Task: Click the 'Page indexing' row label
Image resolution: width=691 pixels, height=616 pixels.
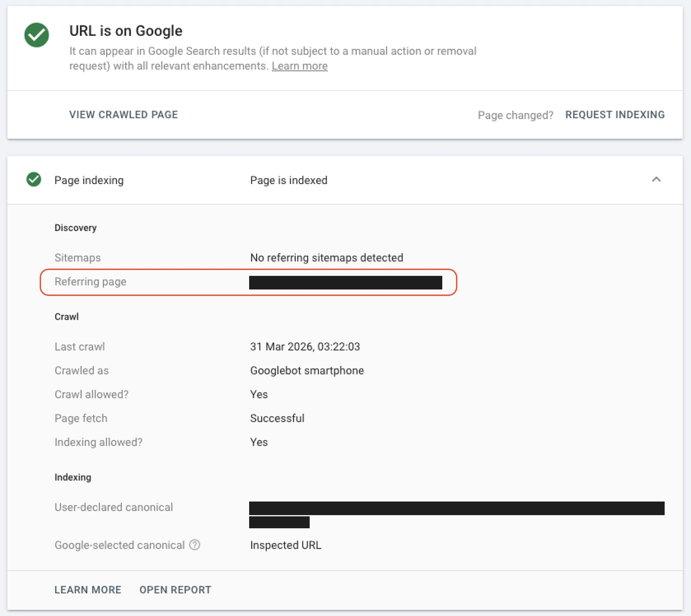Action: pos(89,180)
